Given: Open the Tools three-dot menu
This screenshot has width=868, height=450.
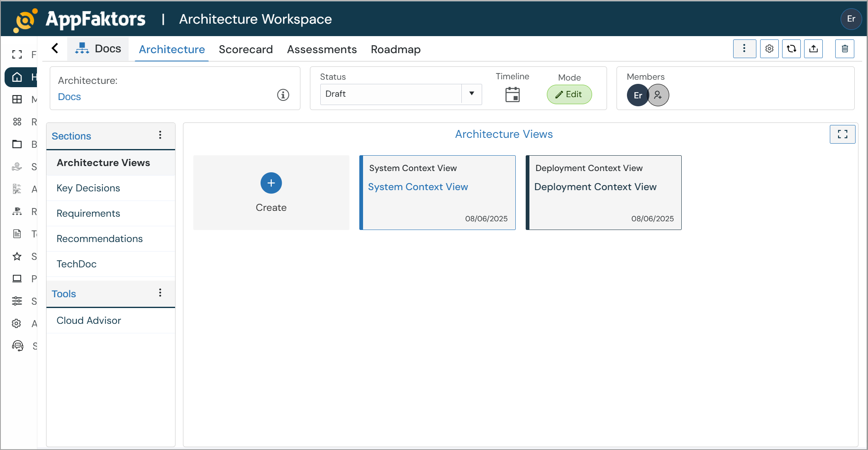Looking at the screenshot, I should [x=160, y=293].
